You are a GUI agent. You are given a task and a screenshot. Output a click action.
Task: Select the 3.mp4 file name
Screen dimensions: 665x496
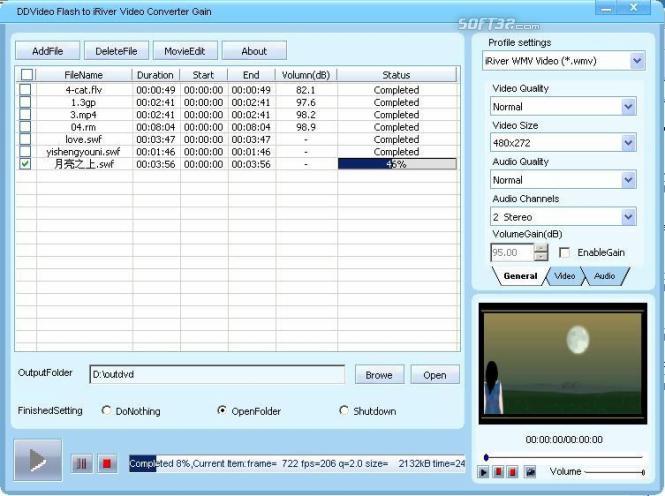(x=83, y=114)
